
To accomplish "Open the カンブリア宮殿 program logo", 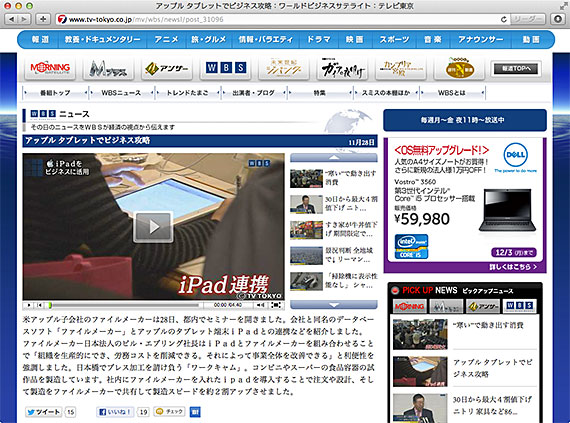I will 401,68.
